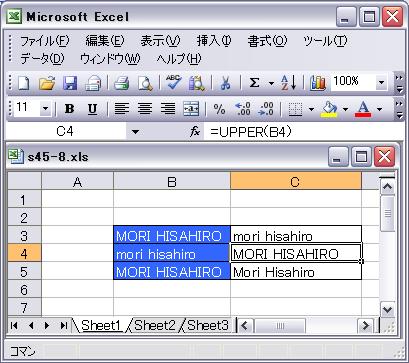Print using the printer icon
409x363 pixels.
tap(121, 83)
